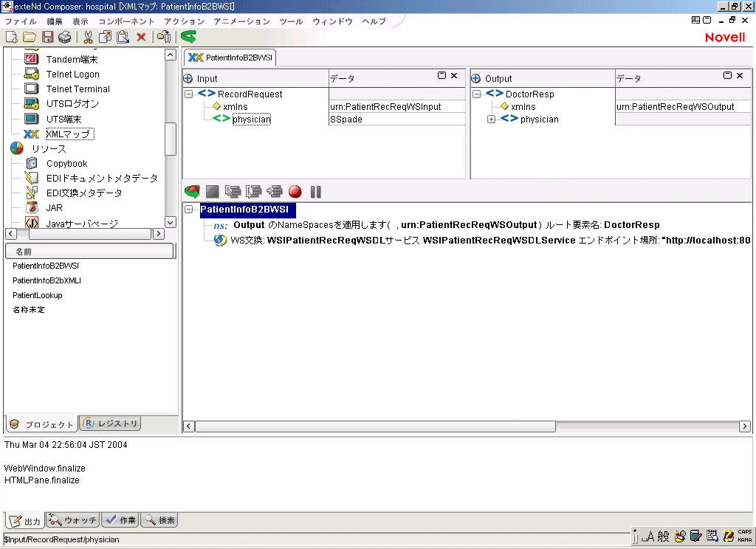Switch to ウォッチ tab
The width and height of the screenshot is (756, 549).
[x=73, y=520]
